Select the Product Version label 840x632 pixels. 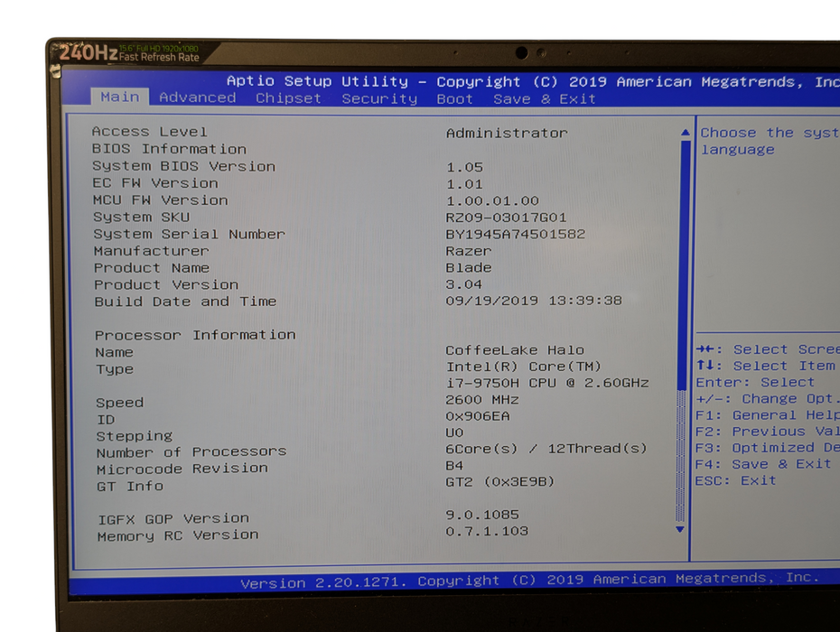(x=166, y=284)
